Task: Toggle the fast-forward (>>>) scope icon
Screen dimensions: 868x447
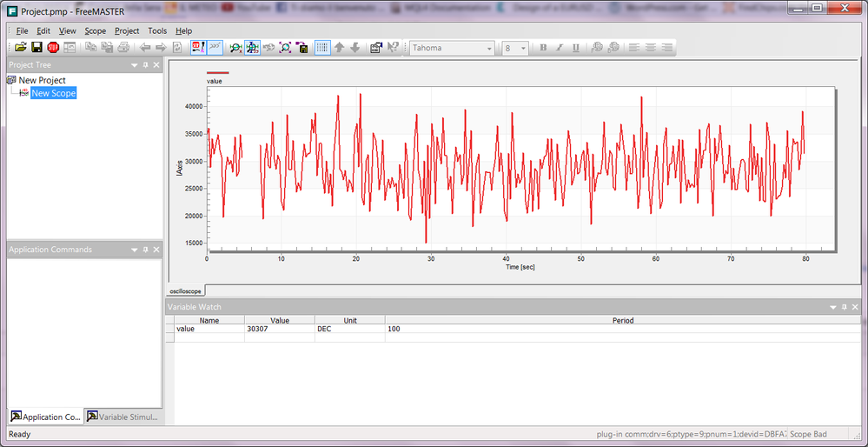Action: tap(215, 48)
